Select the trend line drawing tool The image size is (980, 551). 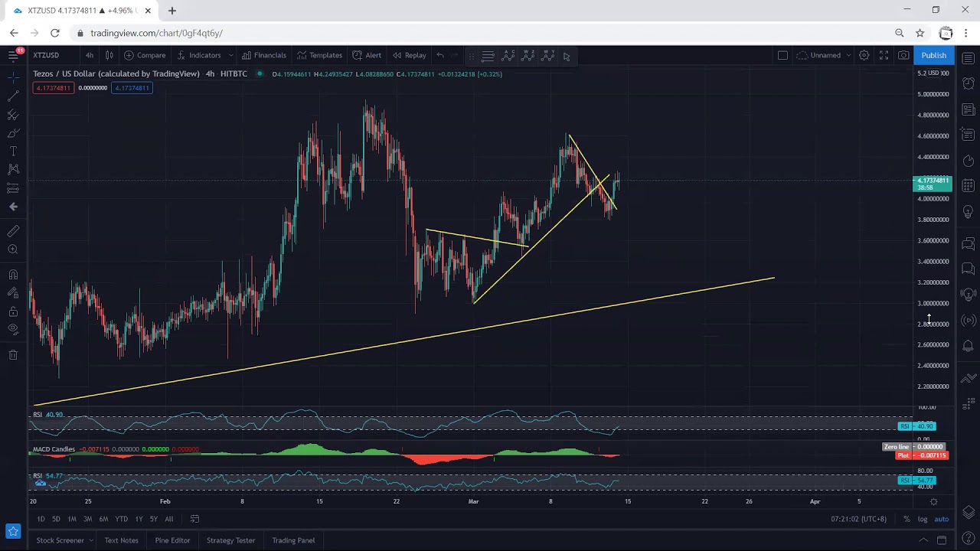coord(13,96)
